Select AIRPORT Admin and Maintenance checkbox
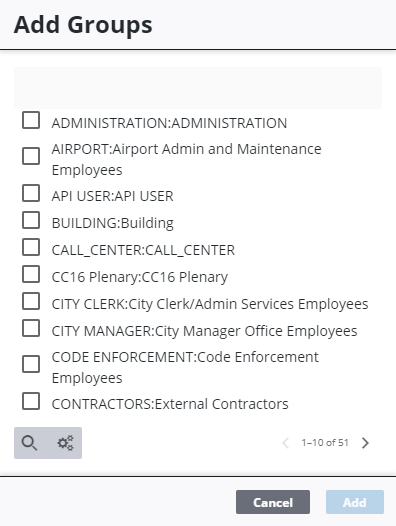 (31, 156)
